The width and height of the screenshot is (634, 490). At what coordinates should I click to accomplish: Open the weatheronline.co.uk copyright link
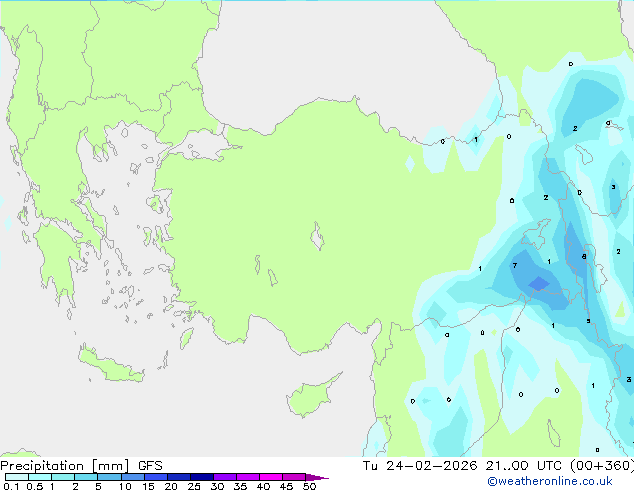point(549,481)
